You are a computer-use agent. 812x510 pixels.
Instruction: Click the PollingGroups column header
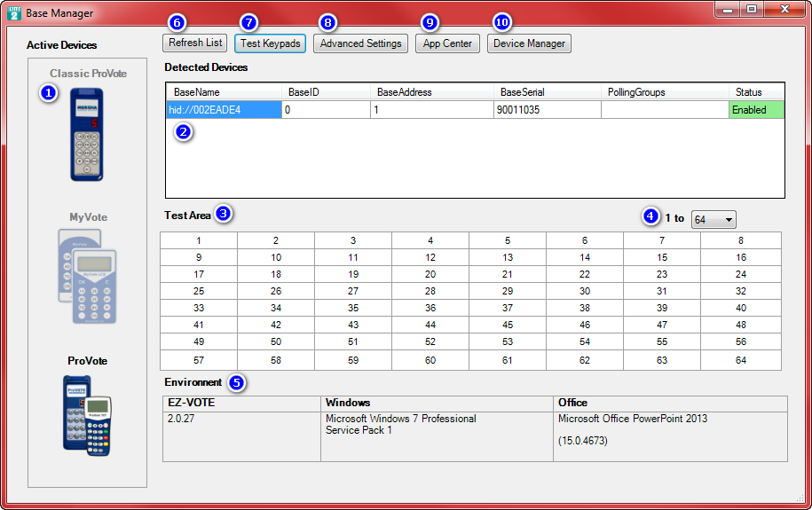[x=664, y=92]
